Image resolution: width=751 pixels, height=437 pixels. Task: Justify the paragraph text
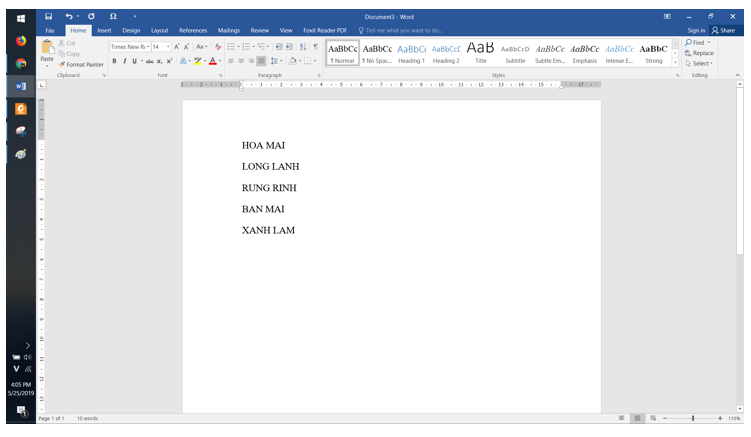click(261, 61)
